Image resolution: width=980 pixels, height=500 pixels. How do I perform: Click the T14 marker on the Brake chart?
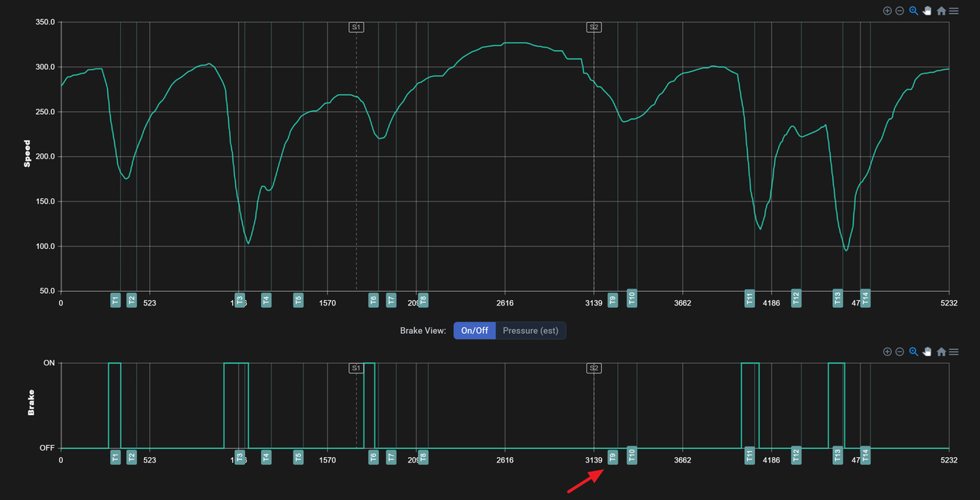[865, 456]
